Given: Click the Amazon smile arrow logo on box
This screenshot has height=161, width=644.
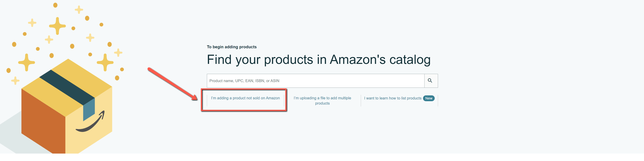Looking at the screenshot, I should point(91,123).
